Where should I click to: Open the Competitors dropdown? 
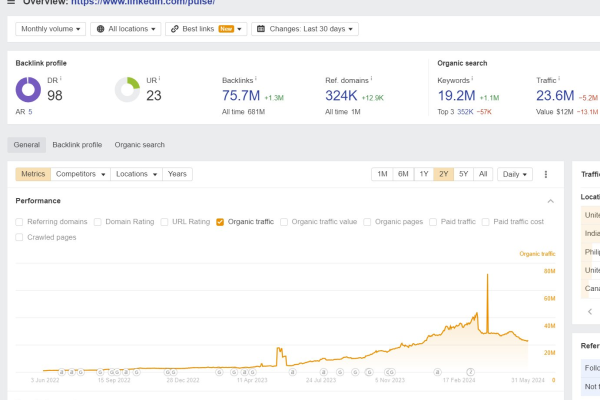[x=80, y=174]
